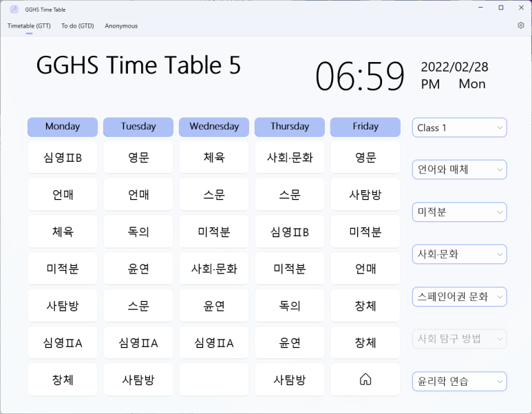Select Tuesday's 사탐방 cell

(x=138, y=380)
